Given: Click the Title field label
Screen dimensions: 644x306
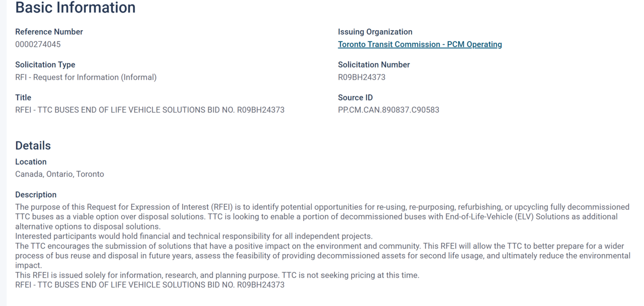Looking at the screenshot, I should [x=23, y=98].
